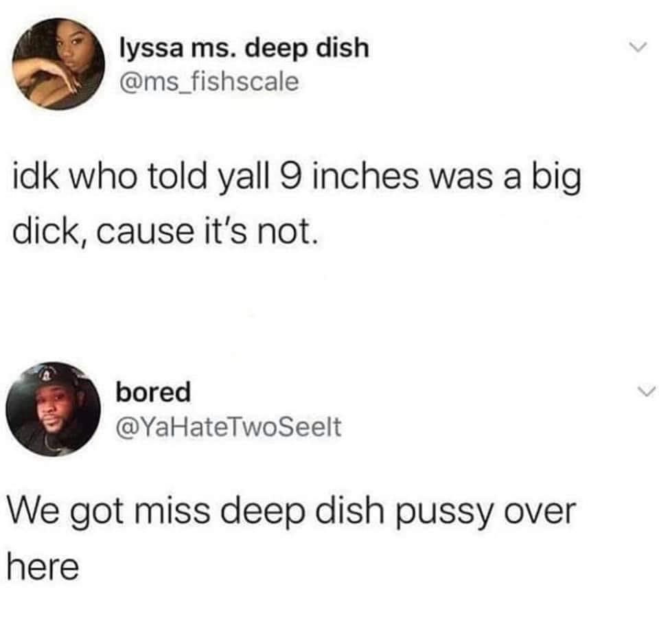Open the bored user's profile picture
659x644 pixels.
click(54, 409)
